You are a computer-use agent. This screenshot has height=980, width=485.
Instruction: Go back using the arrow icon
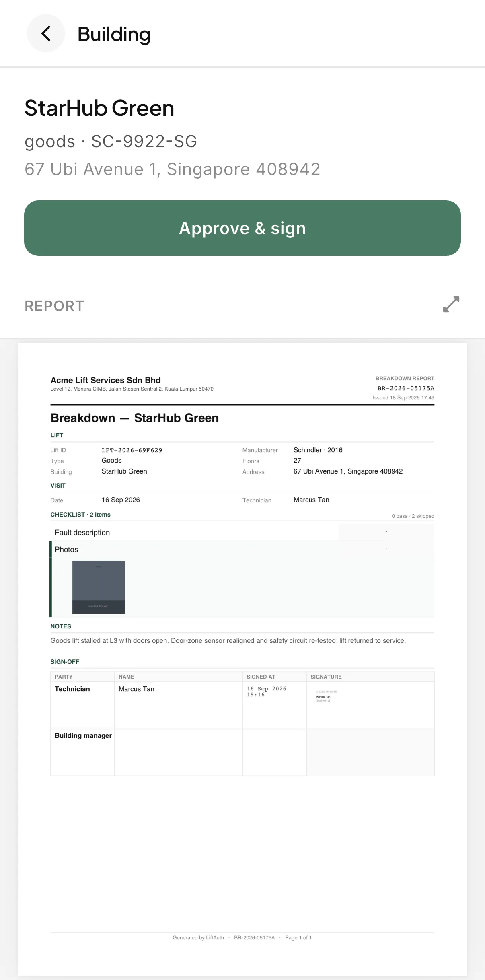[46, 33]
